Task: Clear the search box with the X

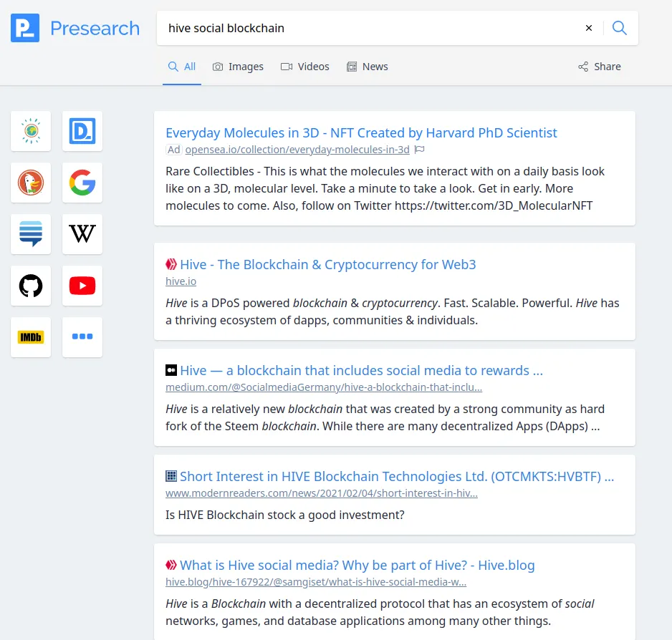Action: tap(589, 28)
